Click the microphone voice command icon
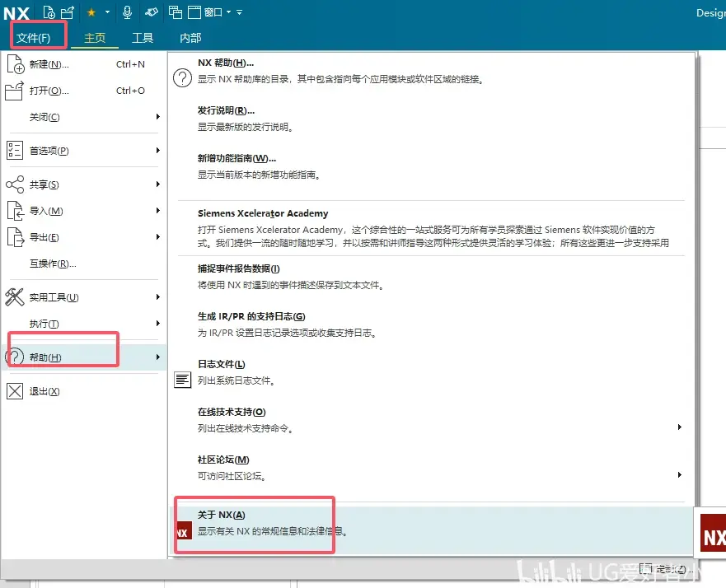This screenshot has height=588, width=726. [x=128, y=12]
